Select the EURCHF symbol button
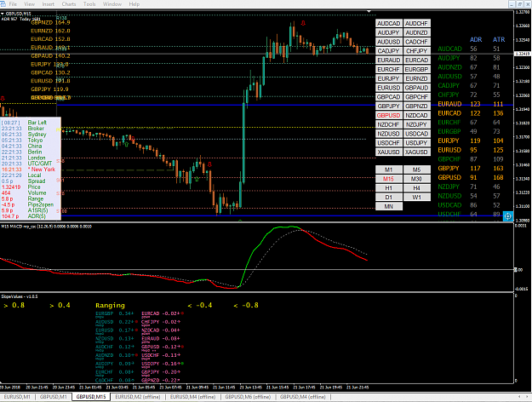Image resolution: width=532 pixels, height=402 pixels. 389,69
